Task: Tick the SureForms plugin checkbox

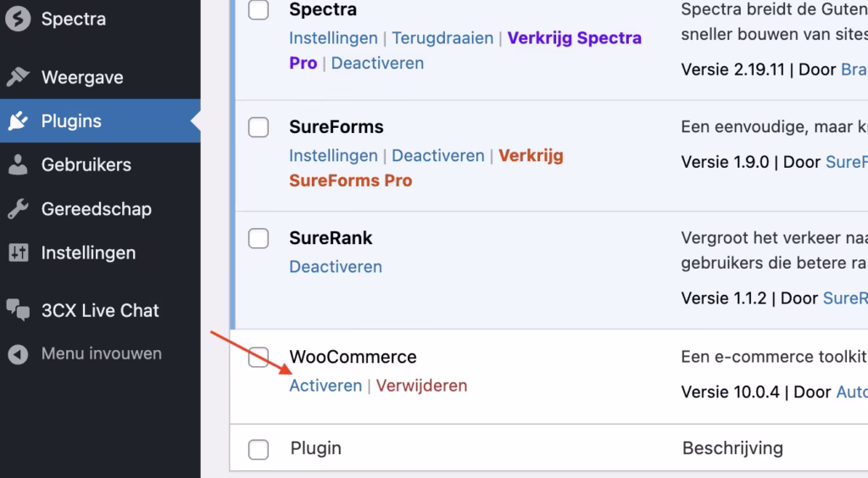Action: tap(259, 127)
